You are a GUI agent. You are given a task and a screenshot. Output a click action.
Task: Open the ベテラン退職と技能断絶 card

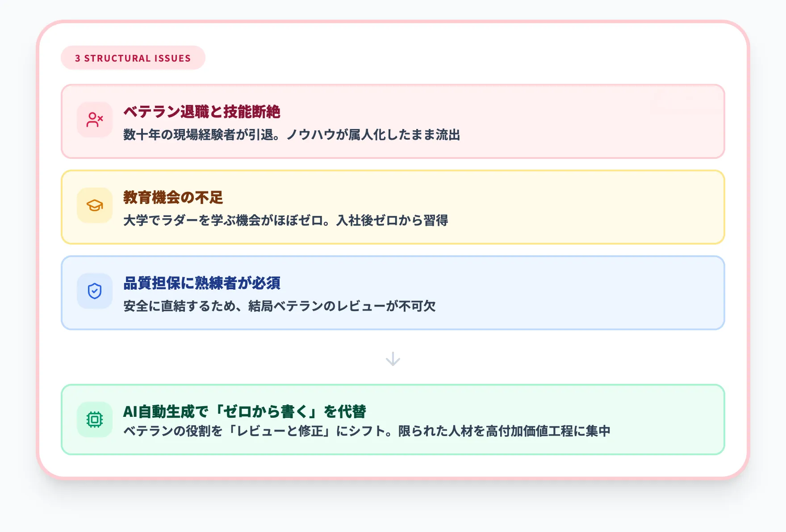coord(393,121)
